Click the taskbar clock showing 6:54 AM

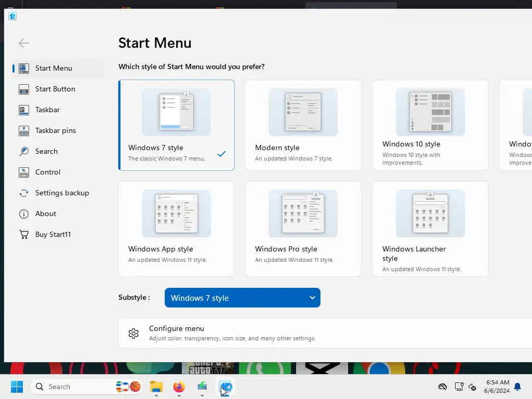click(497, 387)
